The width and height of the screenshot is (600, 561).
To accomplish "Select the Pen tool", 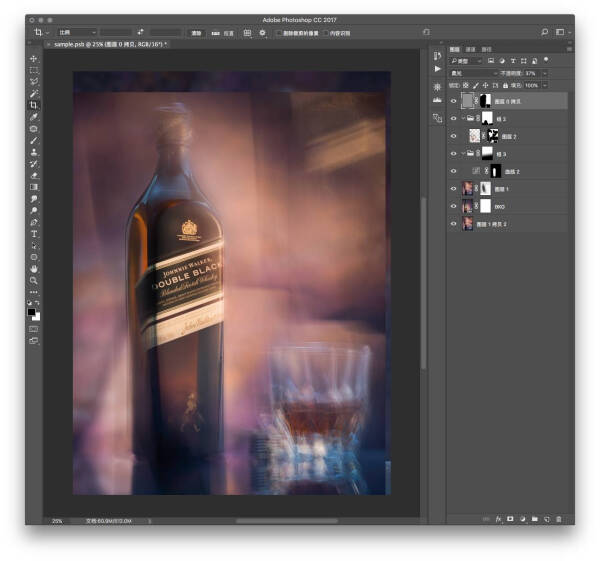I will pyautogui.click(x=34, y=222).
